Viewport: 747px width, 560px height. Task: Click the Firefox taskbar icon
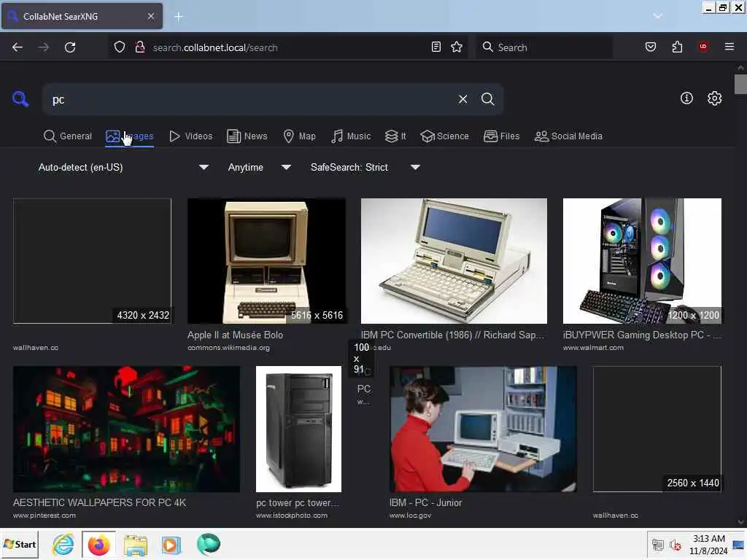pyautogui.click(x=98, y=544)
